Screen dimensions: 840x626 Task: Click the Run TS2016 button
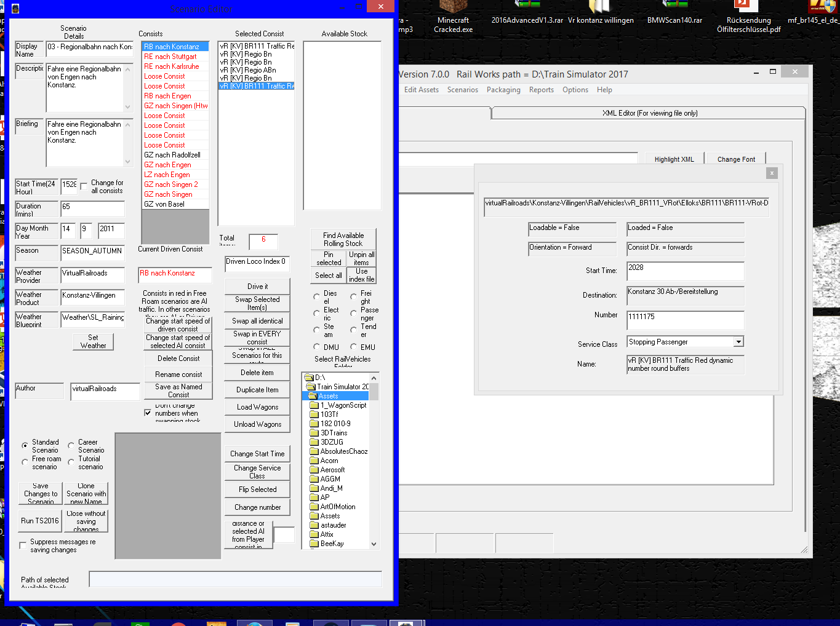40,521
